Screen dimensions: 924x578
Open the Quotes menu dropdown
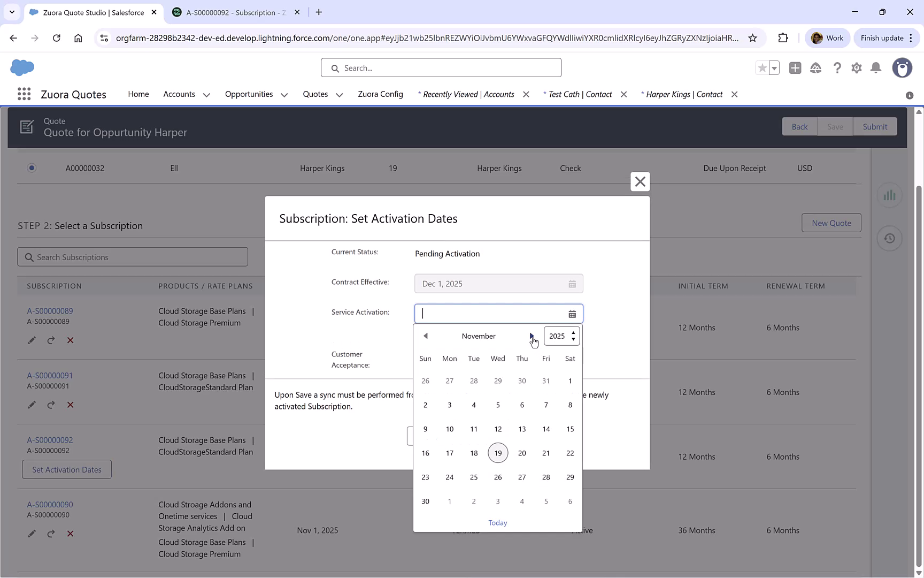pyautogui.click(x=339, y=94)
